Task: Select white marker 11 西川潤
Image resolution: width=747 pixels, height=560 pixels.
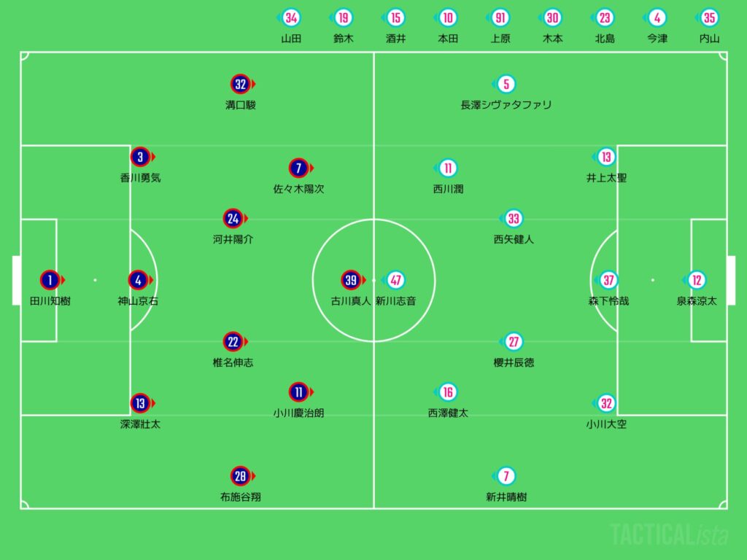Action: click(448, 168)
